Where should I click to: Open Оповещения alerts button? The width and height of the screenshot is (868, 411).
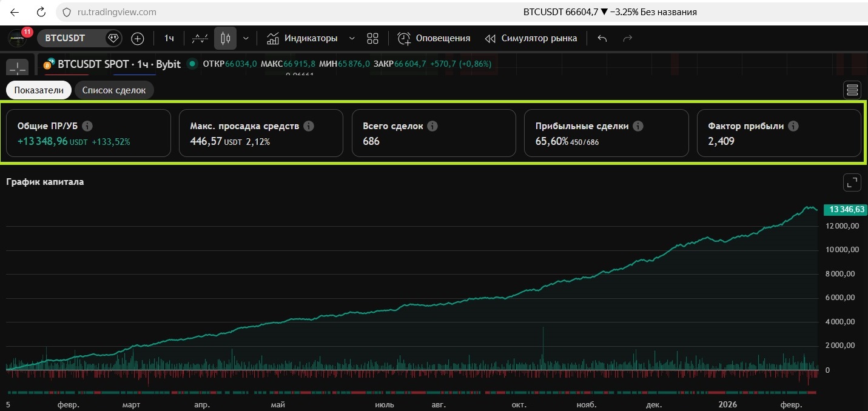(434, 38)
